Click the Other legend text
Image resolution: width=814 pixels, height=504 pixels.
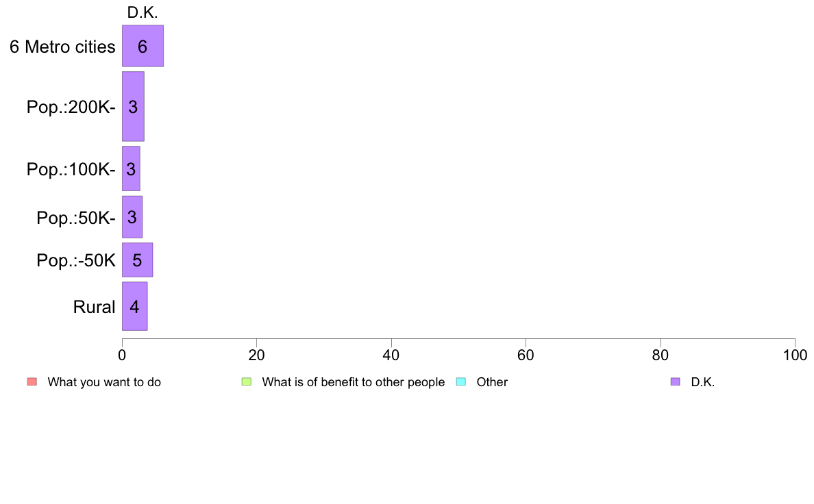click(492, 383)
